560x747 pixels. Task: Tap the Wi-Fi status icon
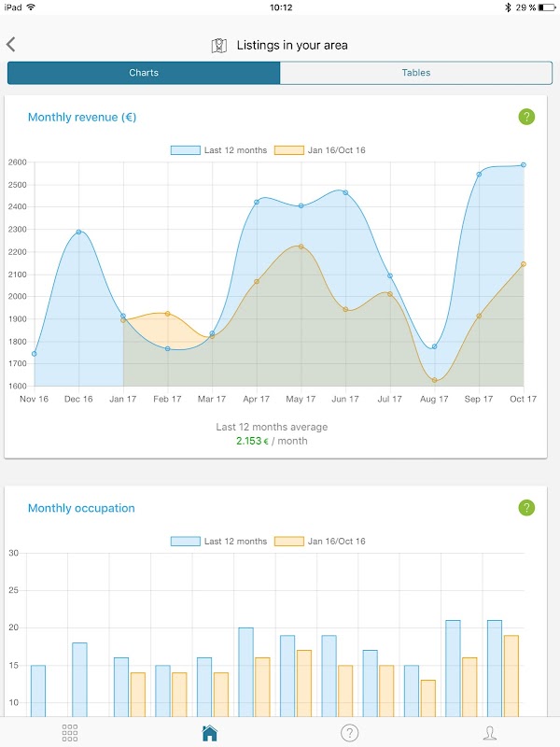click(x=31, y=7)
